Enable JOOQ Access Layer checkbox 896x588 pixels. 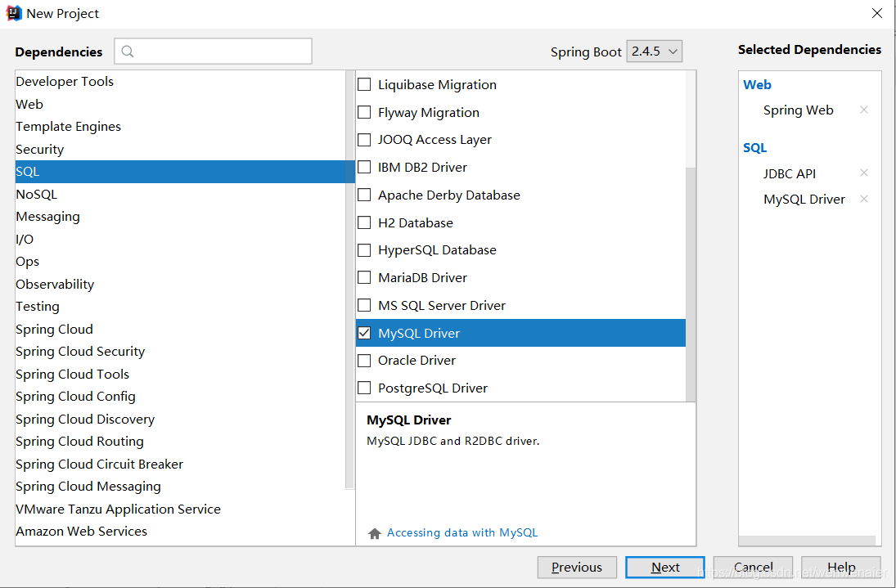[x=364, y=139]
